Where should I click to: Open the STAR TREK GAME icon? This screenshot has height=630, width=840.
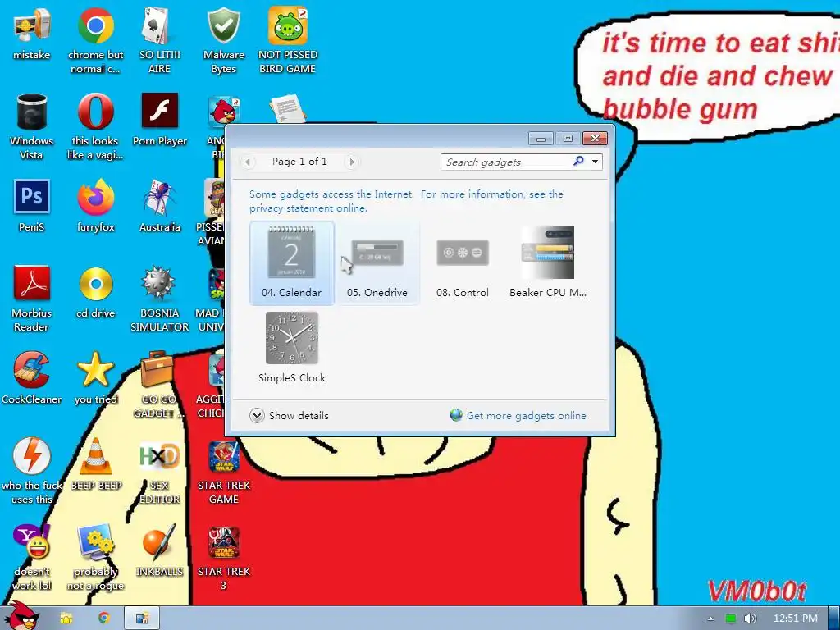[x=223, y=472]
